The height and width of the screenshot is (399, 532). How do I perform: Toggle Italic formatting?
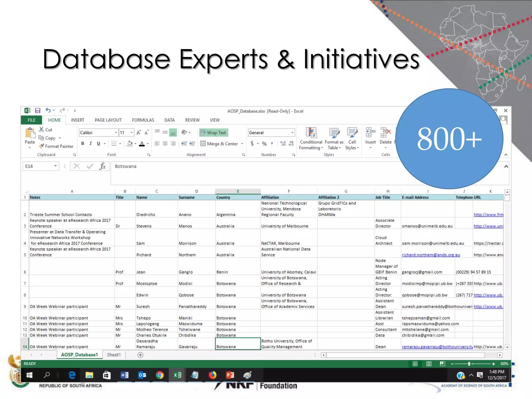90,143
